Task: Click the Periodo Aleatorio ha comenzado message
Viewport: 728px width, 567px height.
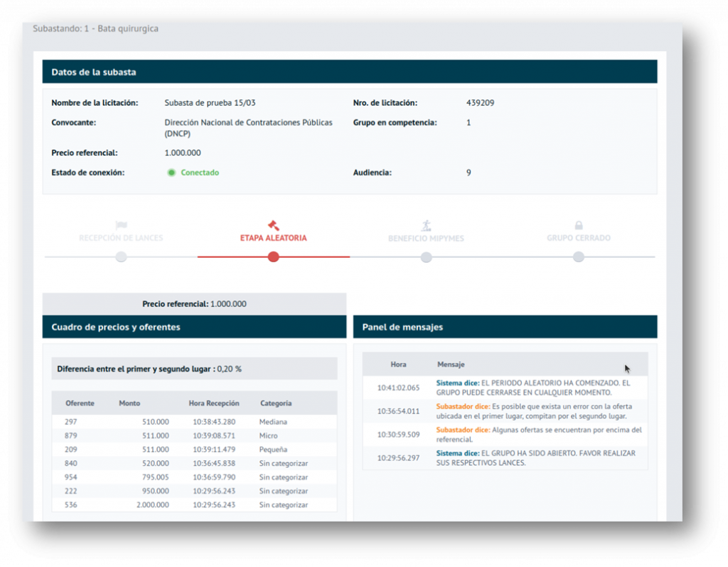Action: click(x=533, y=388)
